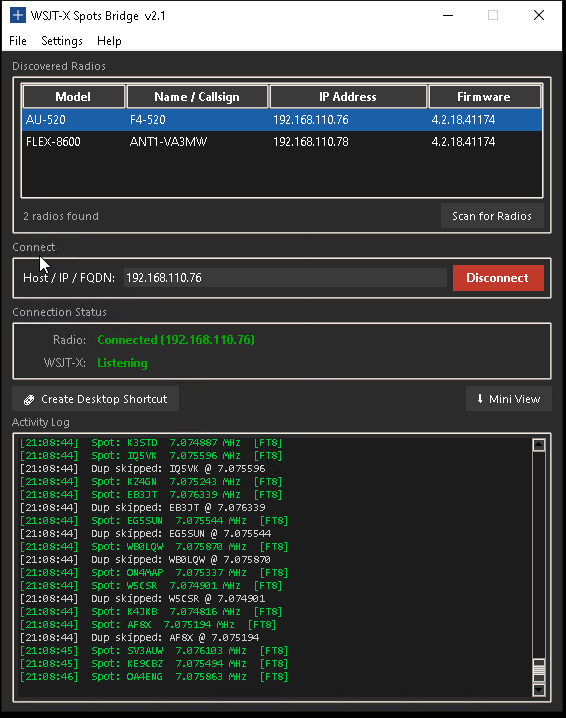This screenshot has height=718, width=566.
Task: Scan for Radios on the network
Action: [492, 216]
